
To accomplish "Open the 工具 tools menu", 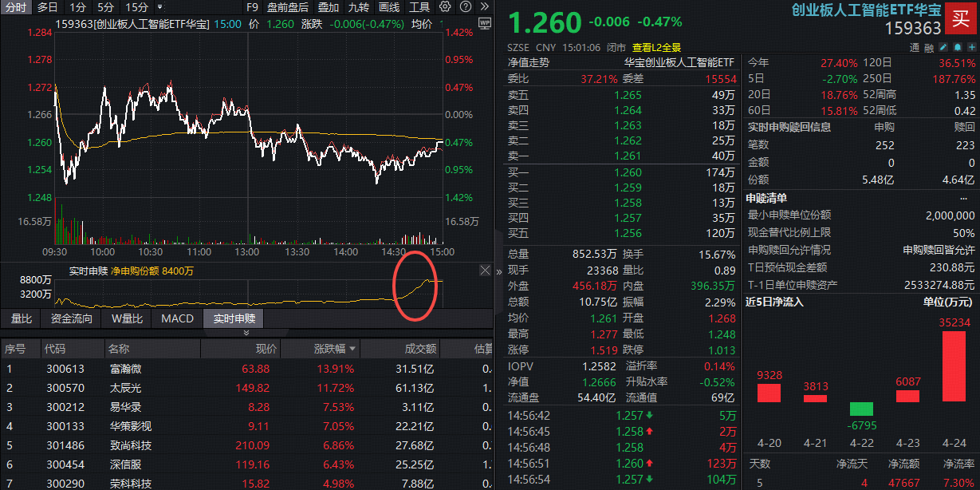I will pyautogui.click(x=420, y=7).
